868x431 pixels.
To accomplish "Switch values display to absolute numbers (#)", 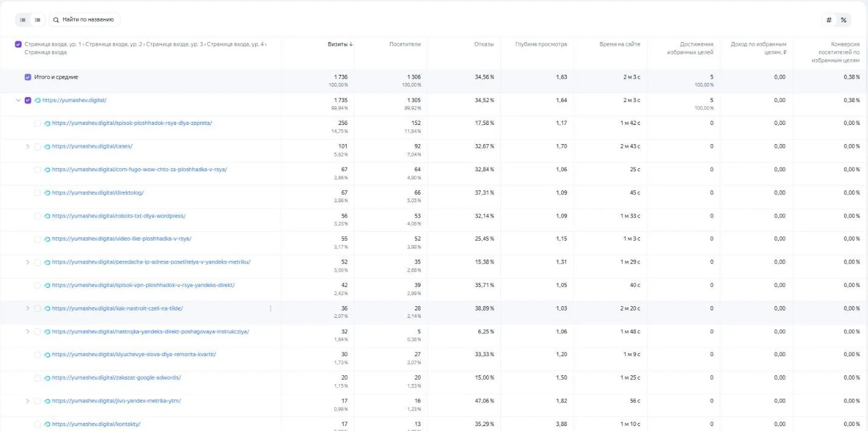I will point(829,20).
